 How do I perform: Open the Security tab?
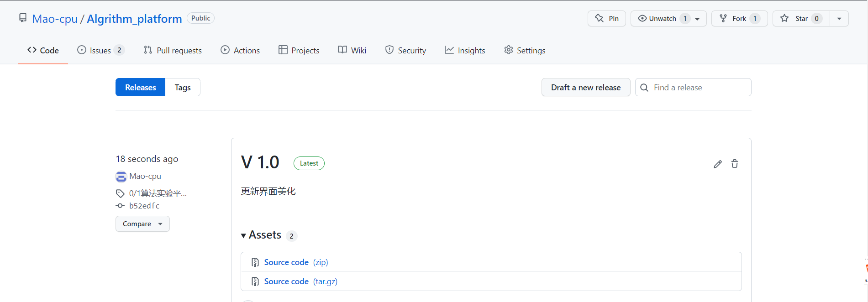point(405,50)
